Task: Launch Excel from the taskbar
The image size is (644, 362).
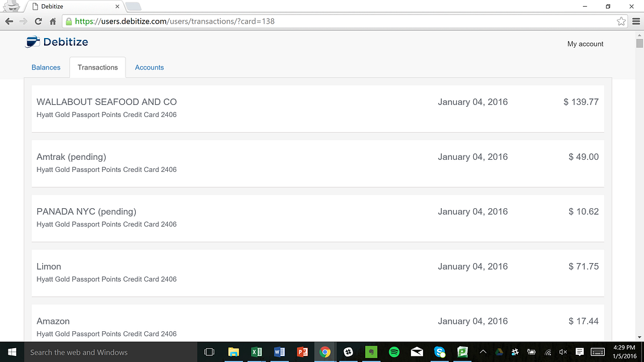Action: tap(257, 352)
